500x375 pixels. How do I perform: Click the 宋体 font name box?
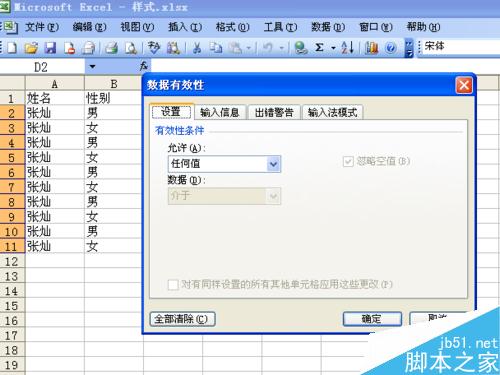point(460,47)
